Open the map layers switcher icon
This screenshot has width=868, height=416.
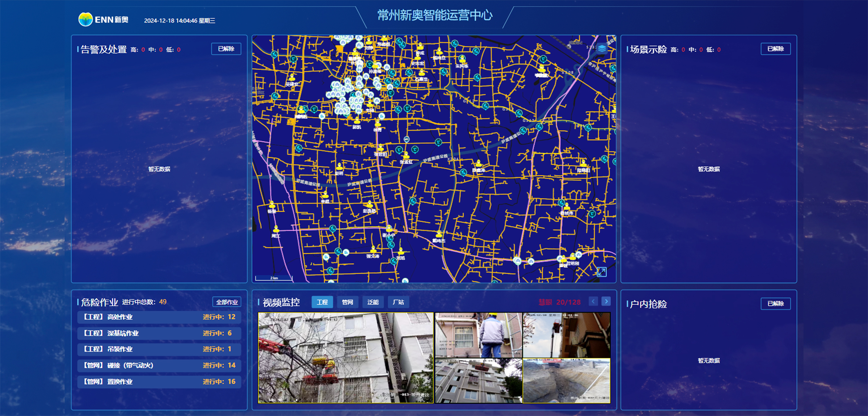point(602,49)
